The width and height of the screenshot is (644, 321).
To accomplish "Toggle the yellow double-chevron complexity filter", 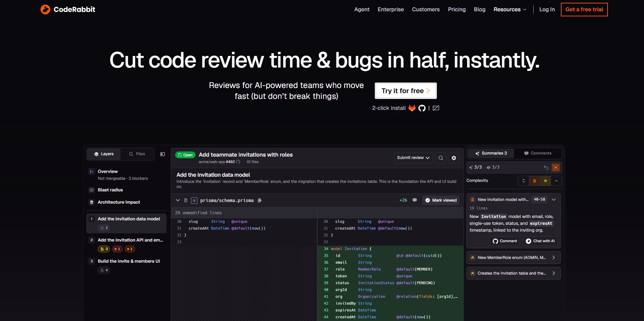I will 546,181.
